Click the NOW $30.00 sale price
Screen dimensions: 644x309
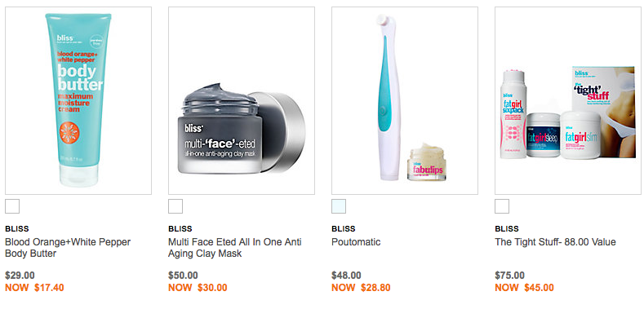(x=198, y=288)
